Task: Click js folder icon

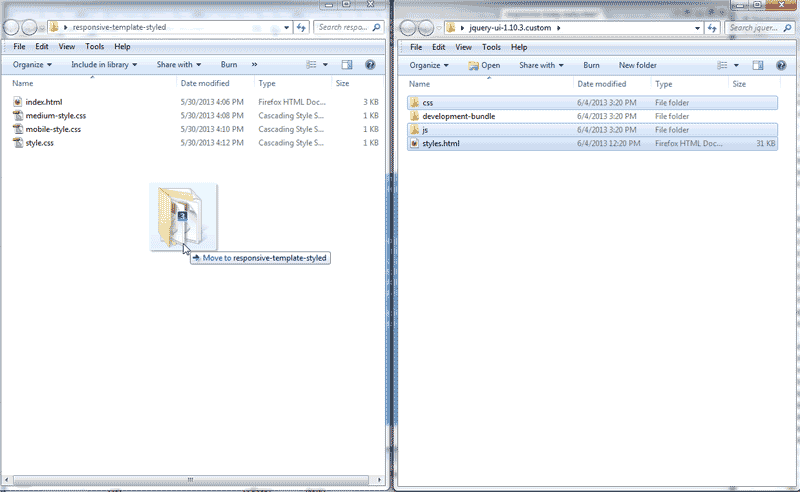Action: (x=414, y=130)
